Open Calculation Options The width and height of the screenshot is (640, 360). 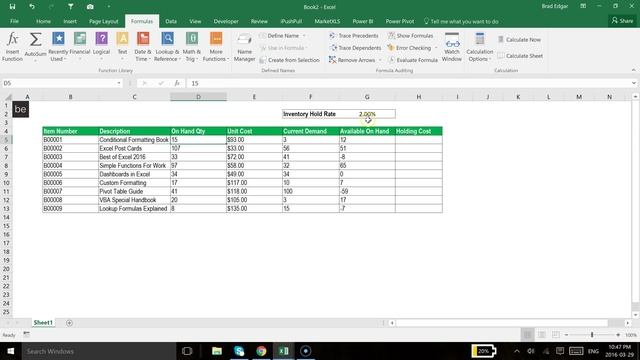pyautogui.click(x=480, y=47)
